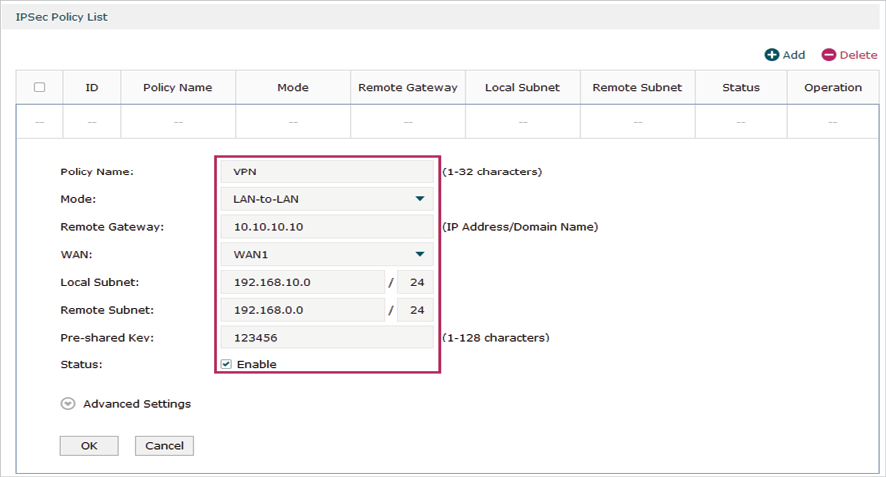Screen dimensions: 886x477
Task: Click the Operation column header
Action: pos(832,87)
